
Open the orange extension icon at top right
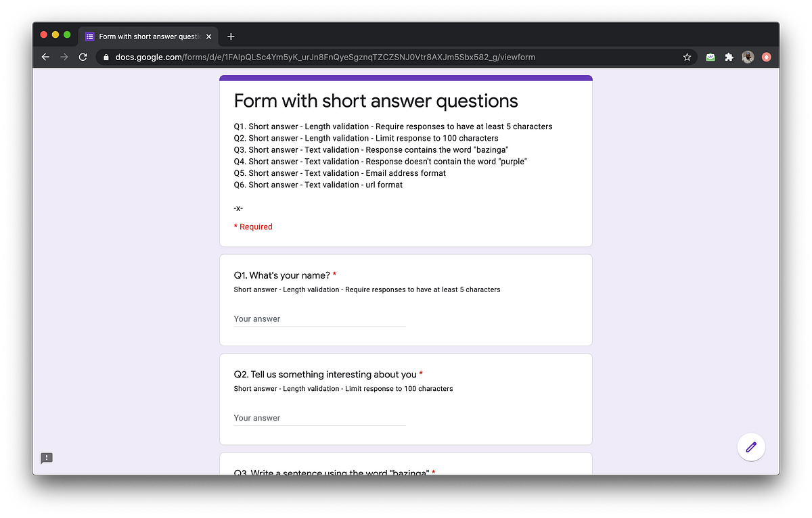coord(767,57)
